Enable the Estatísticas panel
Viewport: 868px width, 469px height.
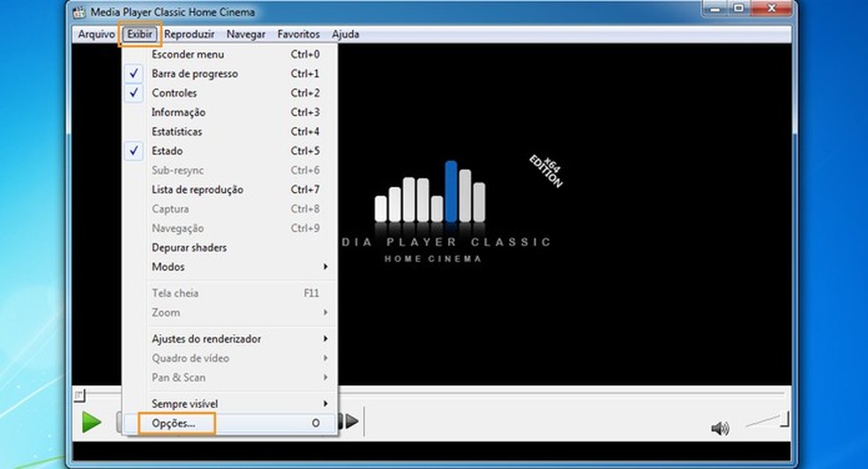229,131
